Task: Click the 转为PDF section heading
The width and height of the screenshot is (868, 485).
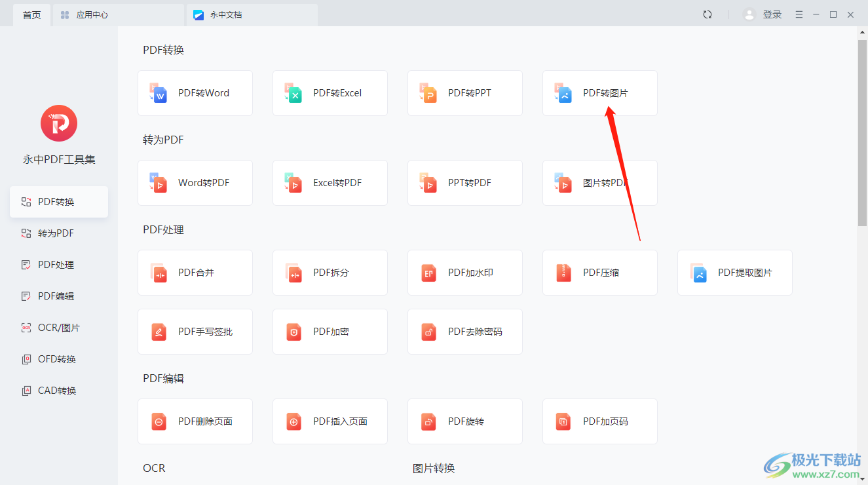Action: pyautogui.click(x=164, y=140)
